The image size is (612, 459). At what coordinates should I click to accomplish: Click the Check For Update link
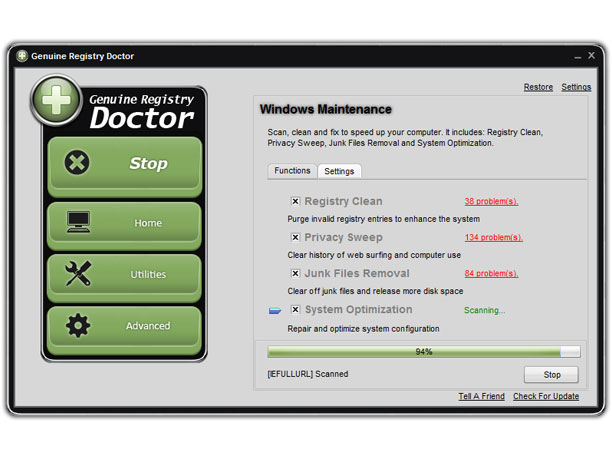click(546, 396)
